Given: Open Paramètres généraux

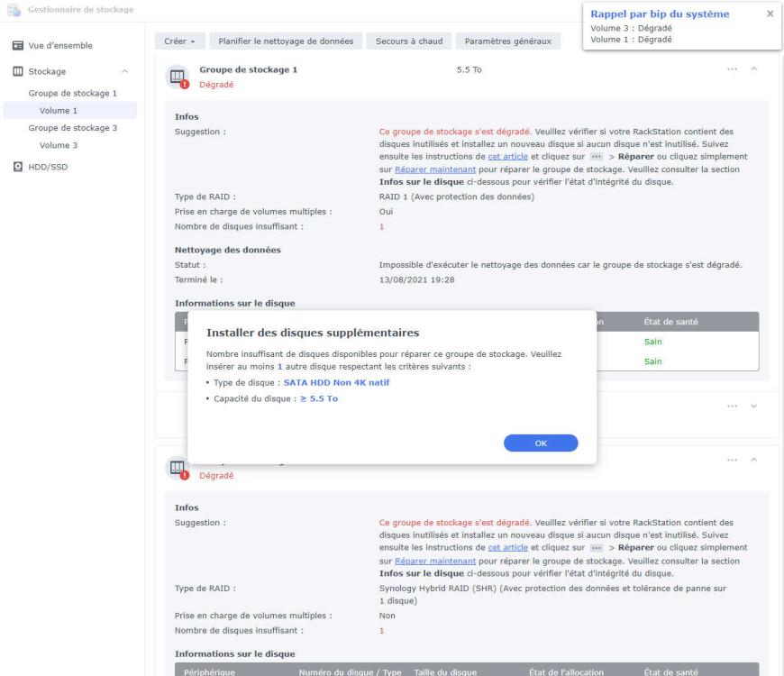Looking at the screenshot, I should pos(508,41).
